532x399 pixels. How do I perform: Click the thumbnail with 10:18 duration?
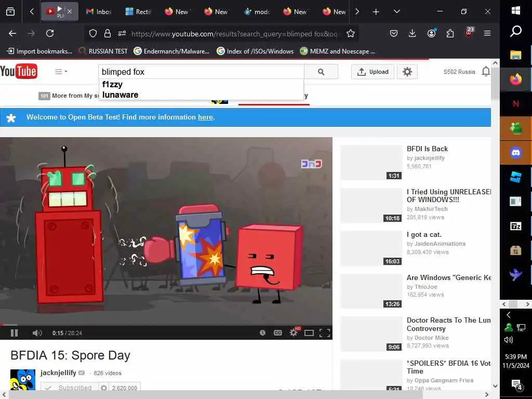(371, 206)
